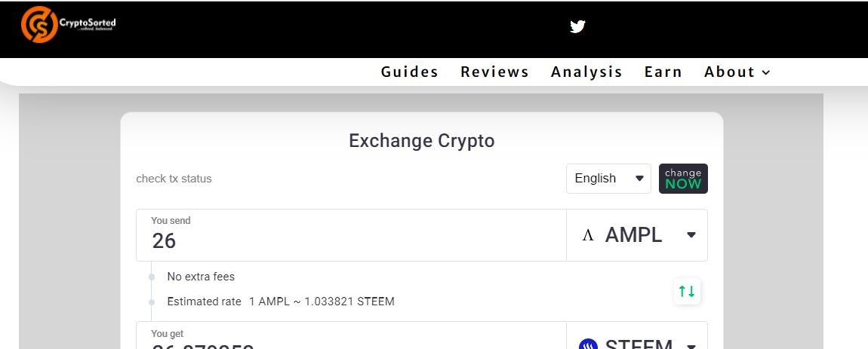
Task: Open the Earn page
Action: pyautogui.click(x=663, y=72)
